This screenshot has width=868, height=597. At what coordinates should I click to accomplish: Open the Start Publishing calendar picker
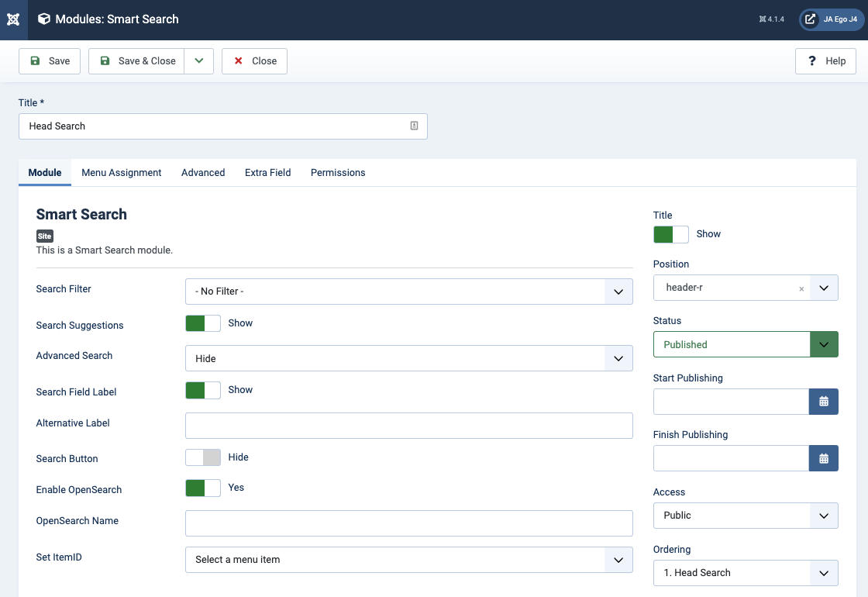click(823, 402)
